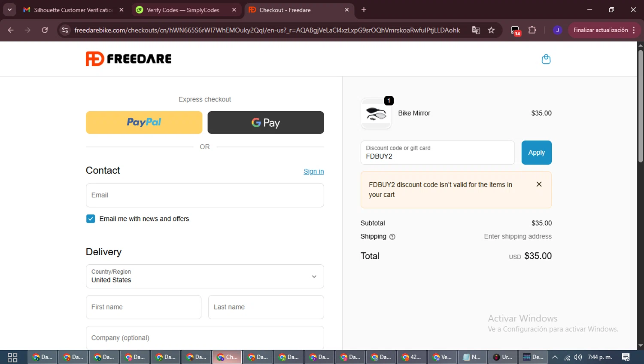Click the Freedare logo

pyautogui.click(x=128, y=59)
